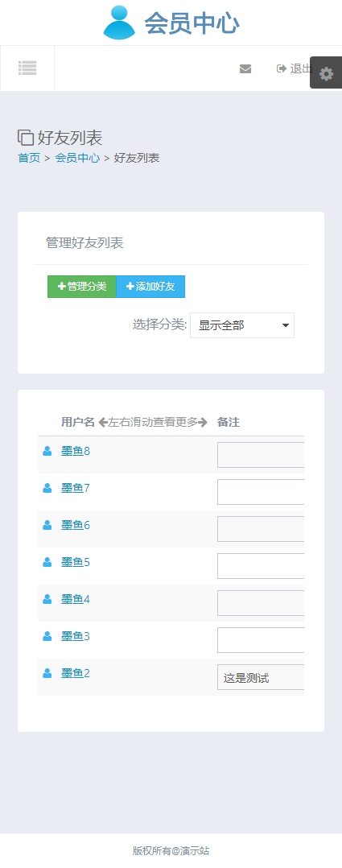Viewport: 342px width, 868px height.
Task: Open the envelope messages icon
Action: point(245,68)
